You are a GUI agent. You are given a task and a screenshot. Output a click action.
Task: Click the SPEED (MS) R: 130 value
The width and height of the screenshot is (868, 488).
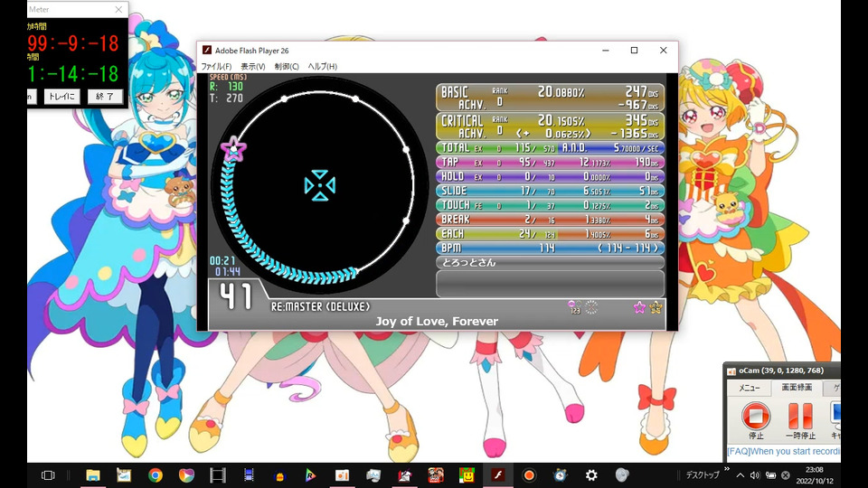(226, 87)
